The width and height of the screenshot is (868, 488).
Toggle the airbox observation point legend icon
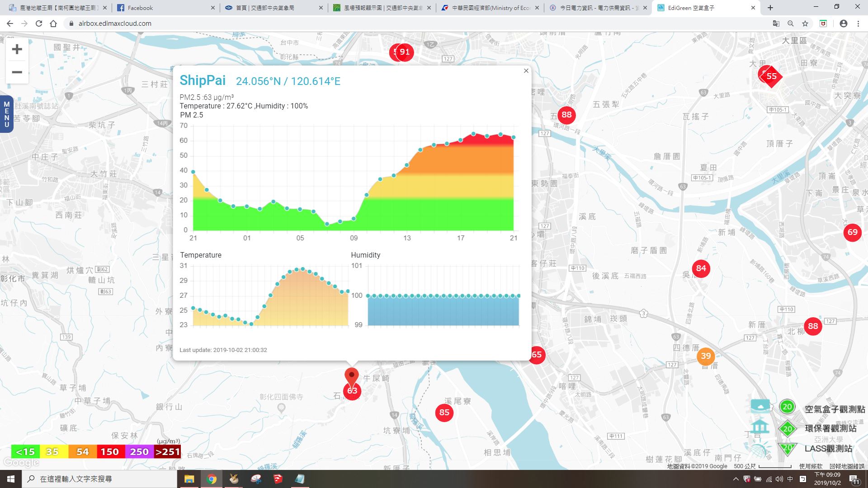(787, 407)
